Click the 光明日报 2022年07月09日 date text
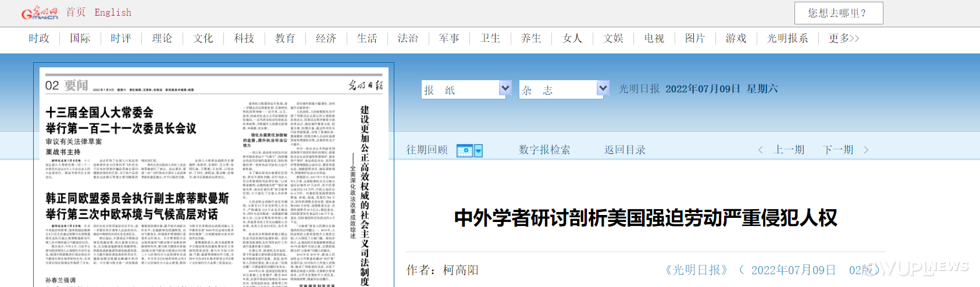 point(698,89)
